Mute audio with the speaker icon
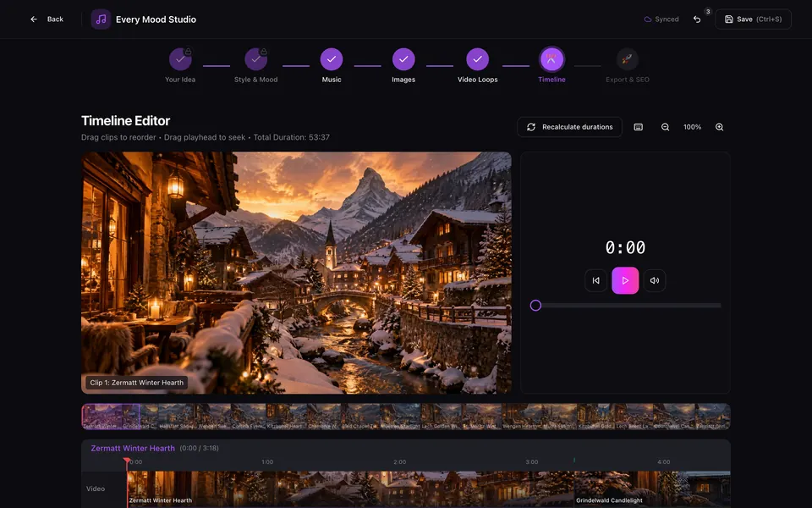This screenshot has width=812, height=508. tap(655, 280)
